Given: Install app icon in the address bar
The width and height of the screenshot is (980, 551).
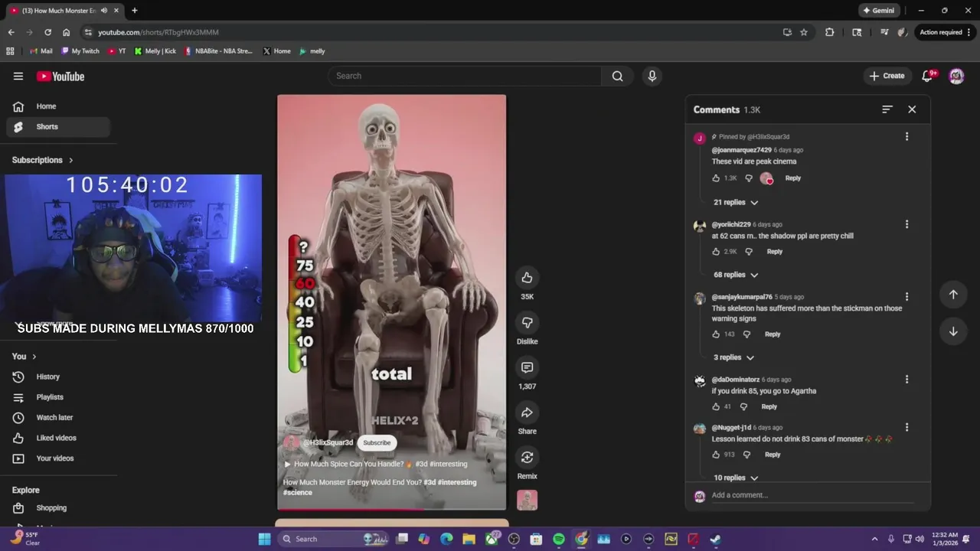Looking at the screenshot, I should pos(787,32).
